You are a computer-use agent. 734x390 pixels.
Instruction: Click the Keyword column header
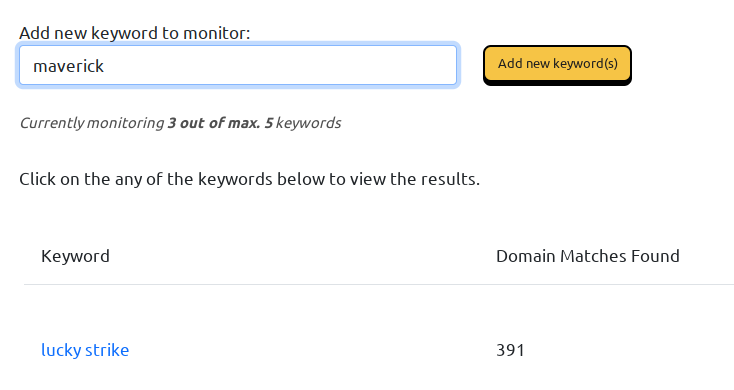(75, 256)
